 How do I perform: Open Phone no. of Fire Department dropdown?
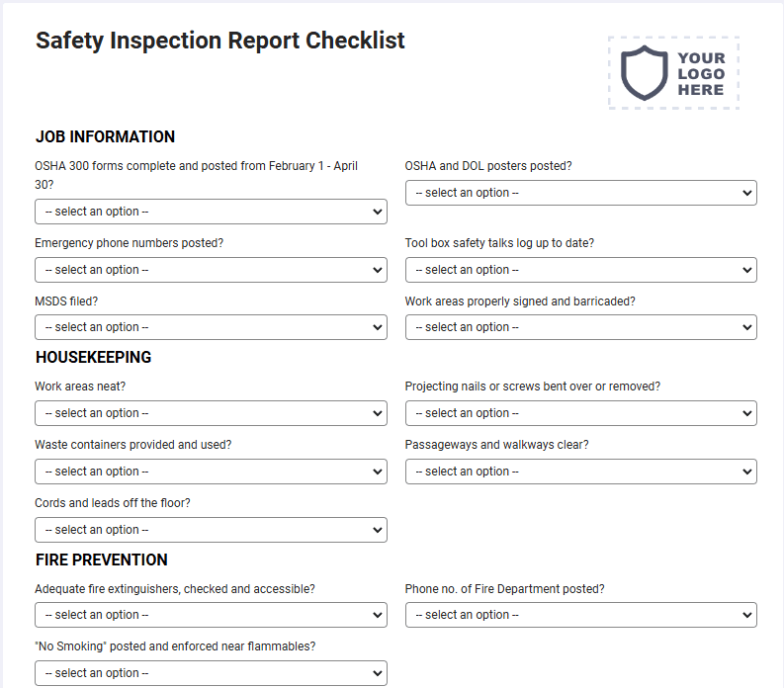pos(581,615)
